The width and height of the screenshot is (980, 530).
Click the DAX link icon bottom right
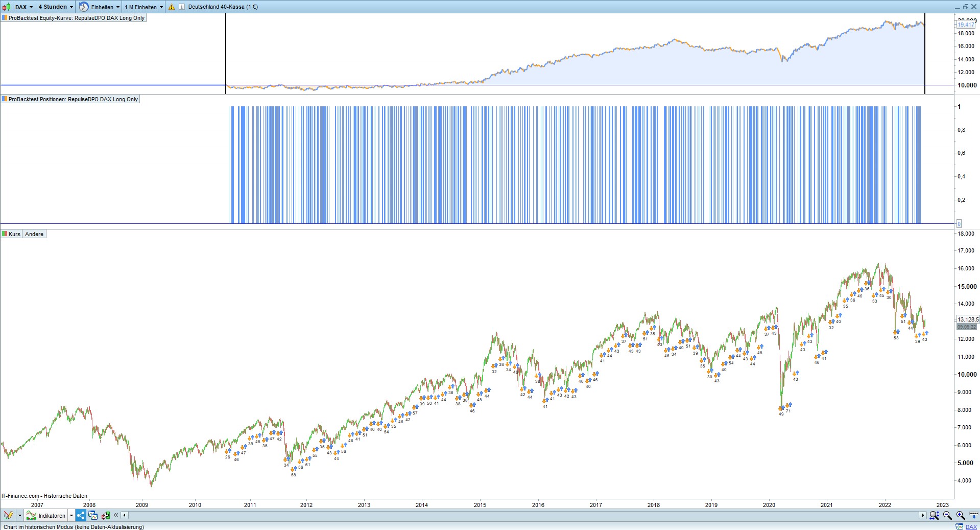pyautogui.click(x=971, y=527)
